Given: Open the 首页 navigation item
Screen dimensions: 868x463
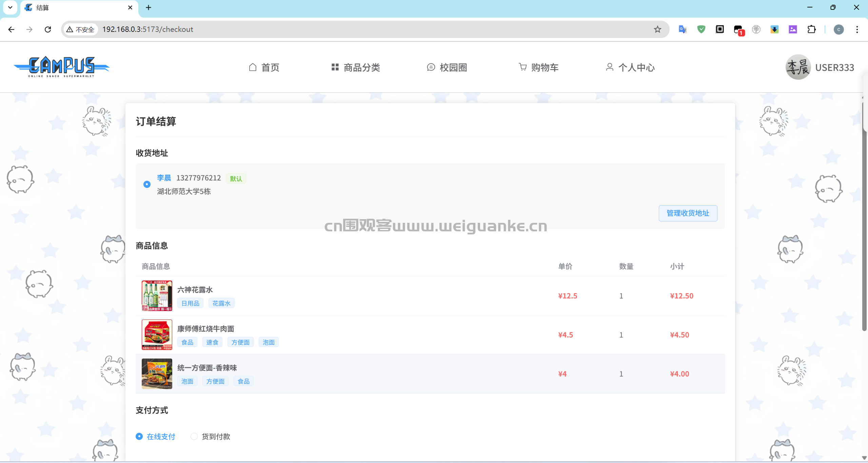Looking at the screenshot, I should click(264, 67).
